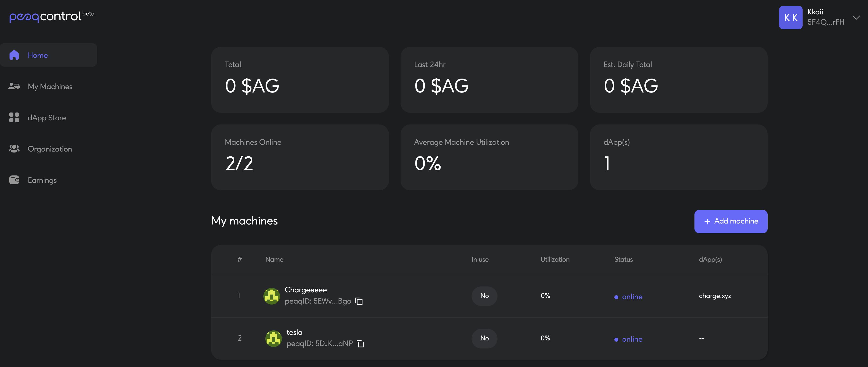
Task: Click the My Machines vehicle icon
Action: tap(14, 86)
